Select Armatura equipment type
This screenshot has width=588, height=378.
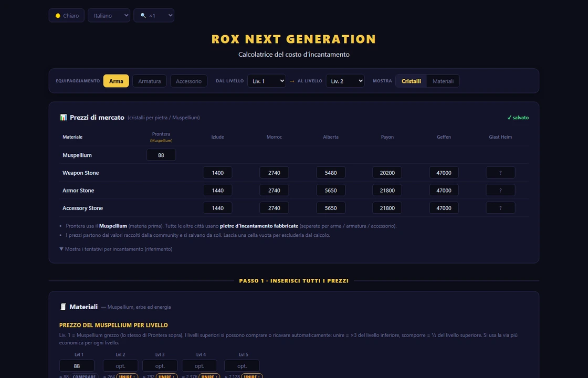(149, 81)
